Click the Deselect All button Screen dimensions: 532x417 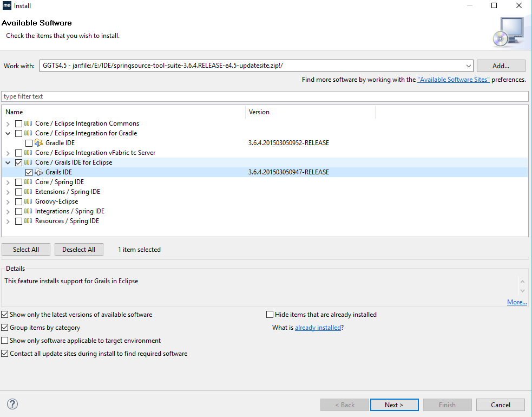pos(78,250)
